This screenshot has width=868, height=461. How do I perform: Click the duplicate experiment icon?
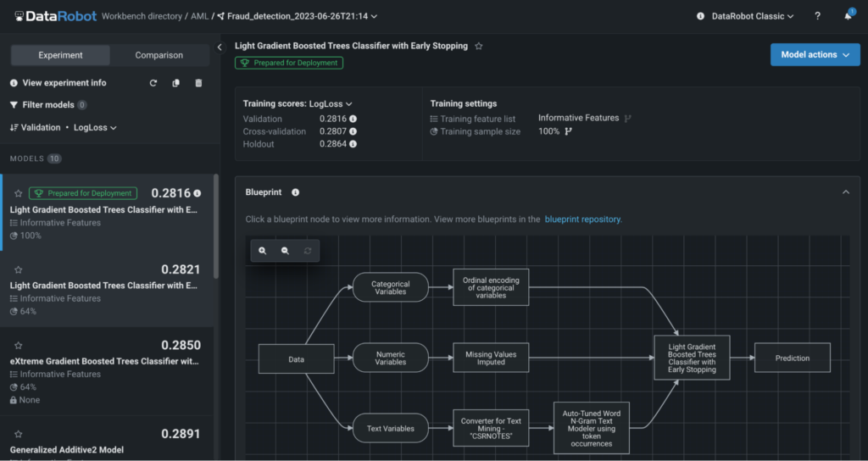(x=175, y=83)
